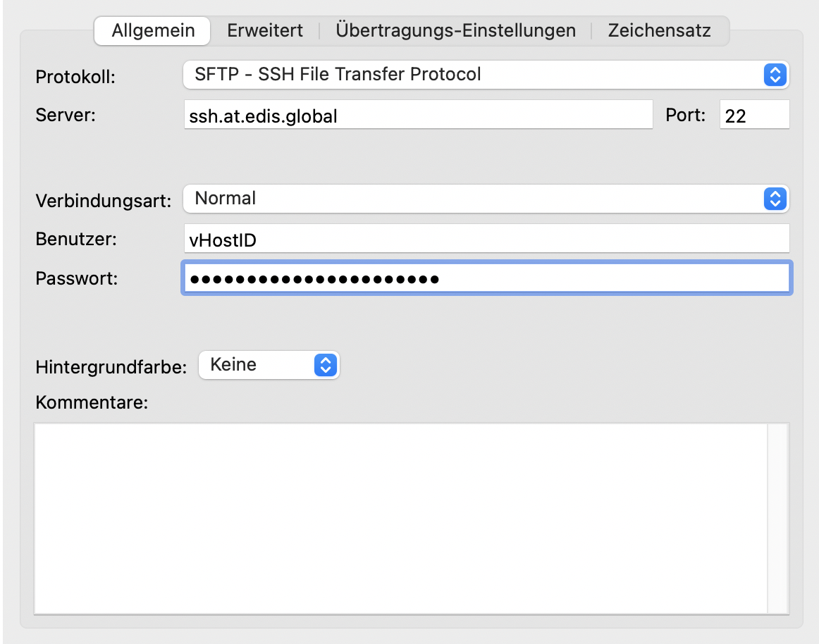Click into the Passwort field
This screenshot has width=819, height=644.
tap(487, 278)
